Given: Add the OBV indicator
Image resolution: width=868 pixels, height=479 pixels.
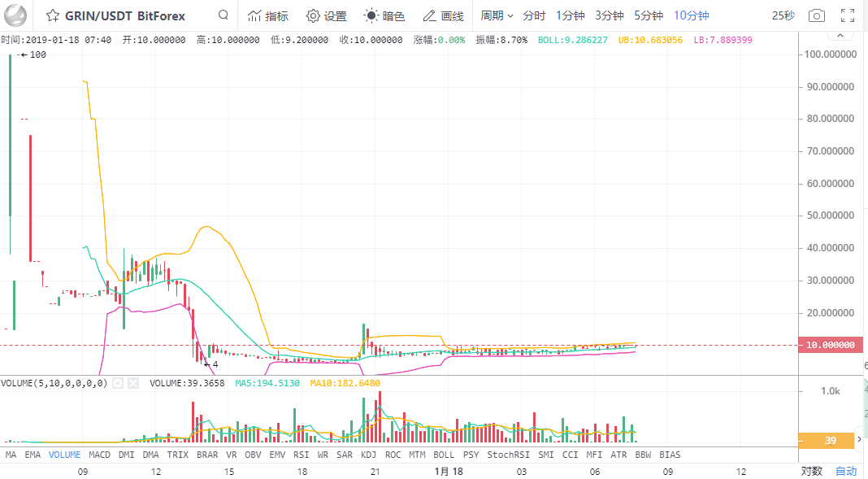Looking at the screenshot, I should point(253,455).
